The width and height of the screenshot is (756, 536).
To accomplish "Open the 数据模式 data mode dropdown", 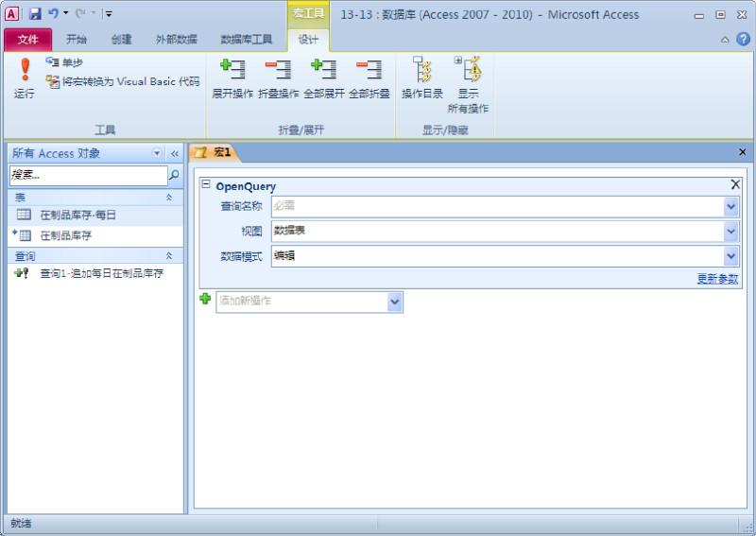I will click(731, 256).
